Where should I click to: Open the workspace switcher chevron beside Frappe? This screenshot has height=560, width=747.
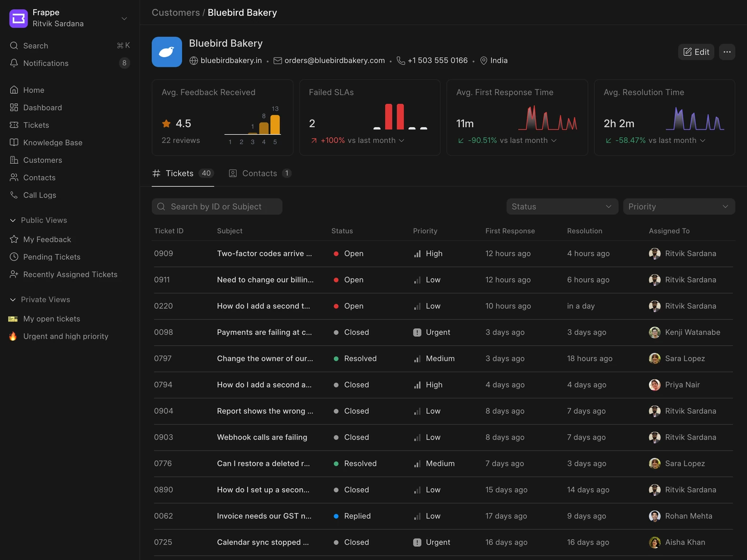(124, 19)
